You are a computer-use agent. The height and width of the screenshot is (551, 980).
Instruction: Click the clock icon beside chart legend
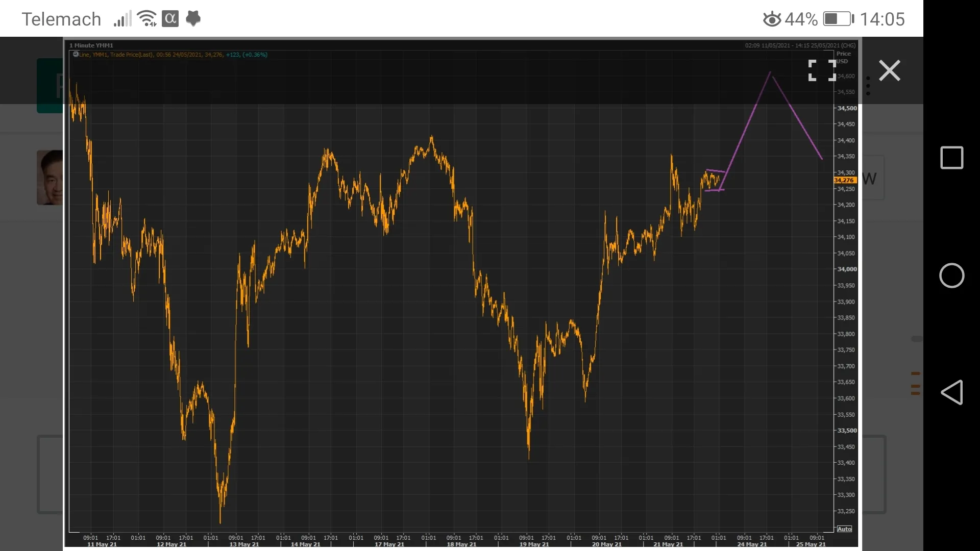point(76,54)
